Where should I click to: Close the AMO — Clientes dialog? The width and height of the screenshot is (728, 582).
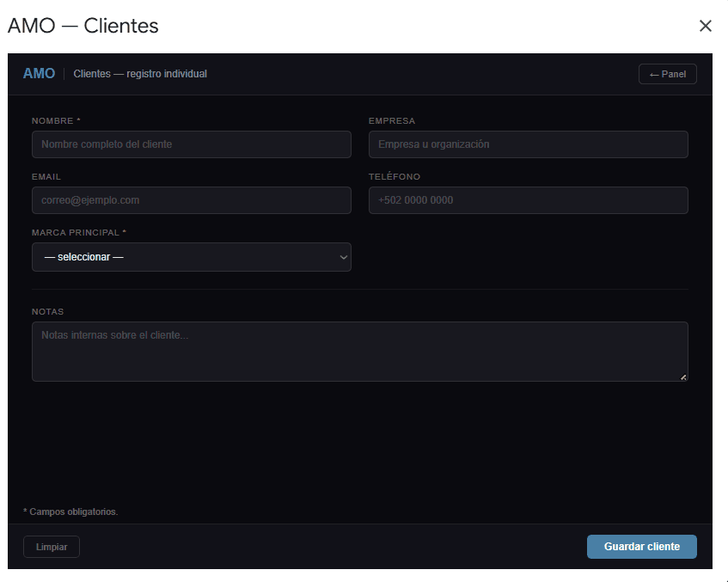point(706,26)
